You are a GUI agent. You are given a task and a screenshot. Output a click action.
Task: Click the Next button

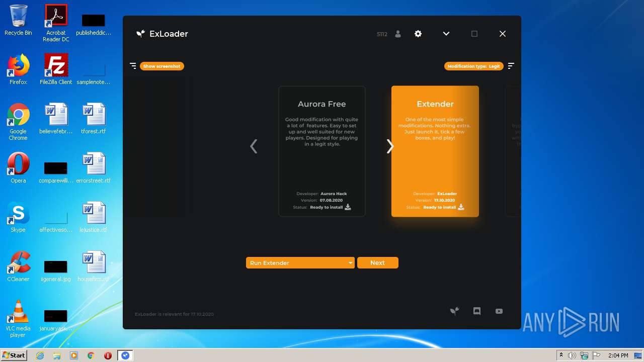coord(378,262)
